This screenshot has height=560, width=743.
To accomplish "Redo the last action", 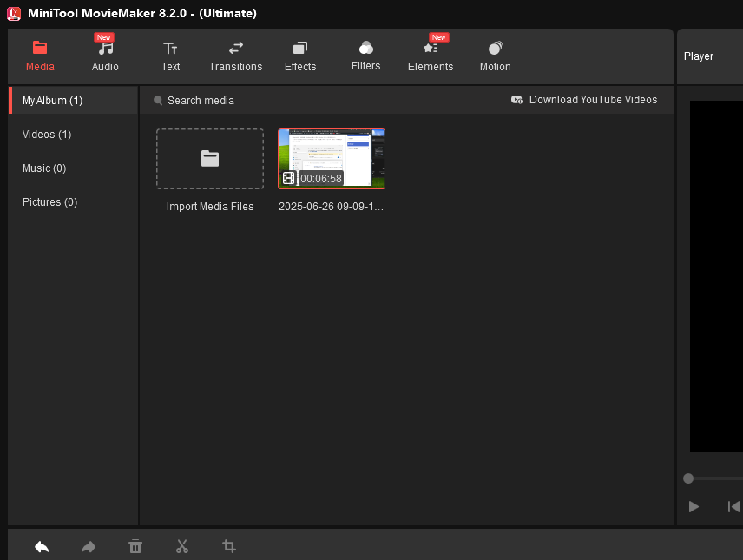I will tap(89, 547).
